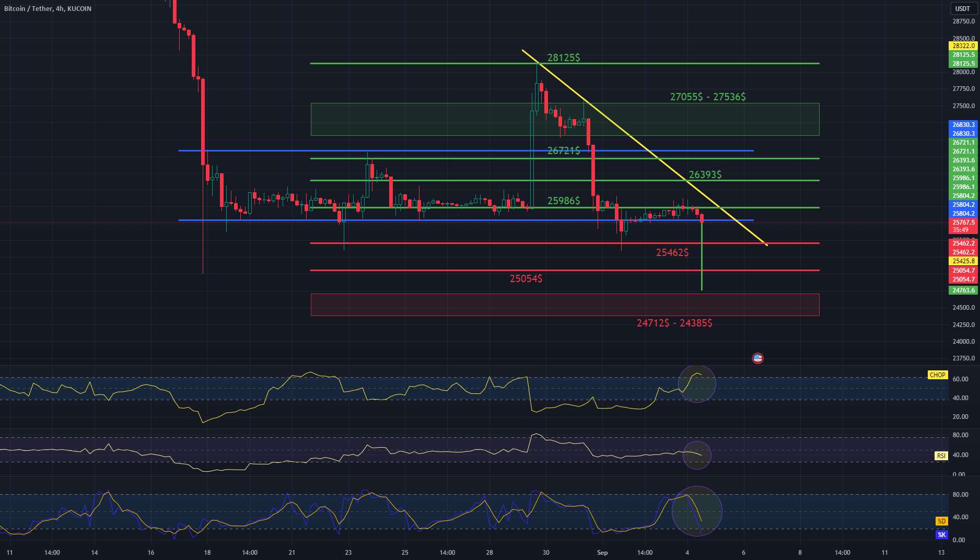Viewport: 980px width, 560px height.
Task: Select the 25054$ red annotation
Action: 526,278
